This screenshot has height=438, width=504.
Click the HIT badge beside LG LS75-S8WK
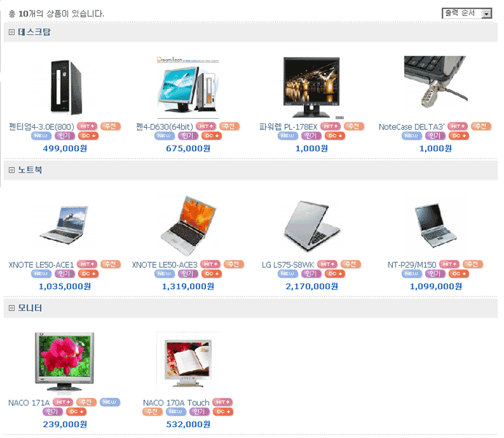(x=327, y=264)
